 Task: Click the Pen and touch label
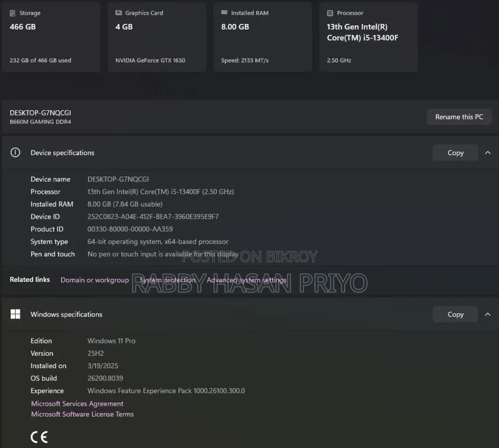(x=53, y=254)
